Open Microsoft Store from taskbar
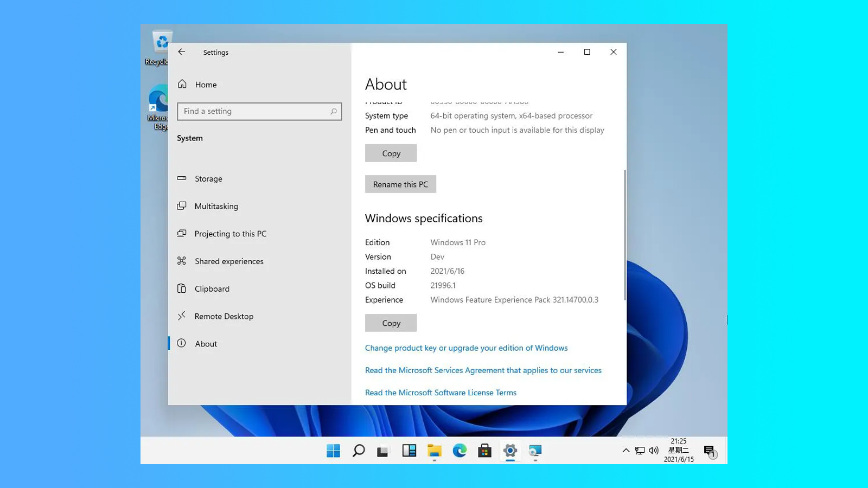Screen dimensions: 868x488 tap(484, 451)
